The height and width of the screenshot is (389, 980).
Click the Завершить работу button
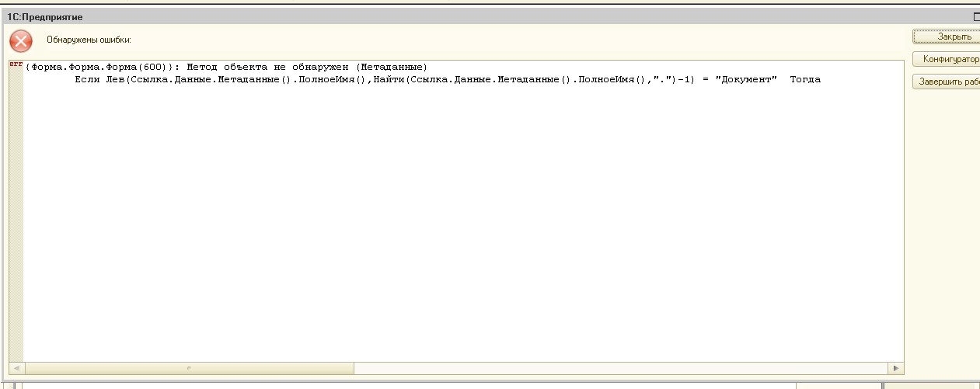tap(946, 82)
